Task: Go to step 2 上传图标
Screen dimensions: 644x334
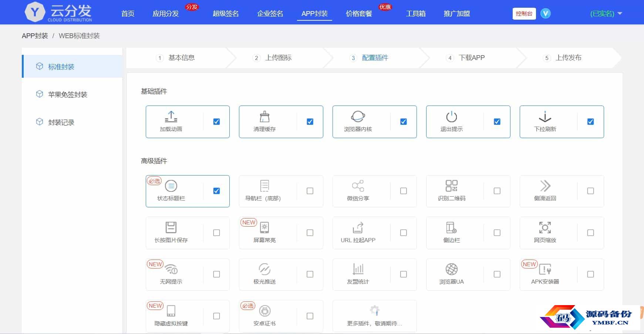Action: click(x=273, y=58)
